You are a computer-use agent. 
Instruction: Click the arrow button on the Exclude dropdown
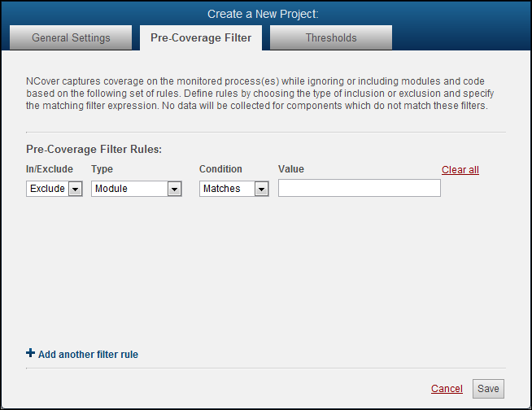click(x=75, y=189)
